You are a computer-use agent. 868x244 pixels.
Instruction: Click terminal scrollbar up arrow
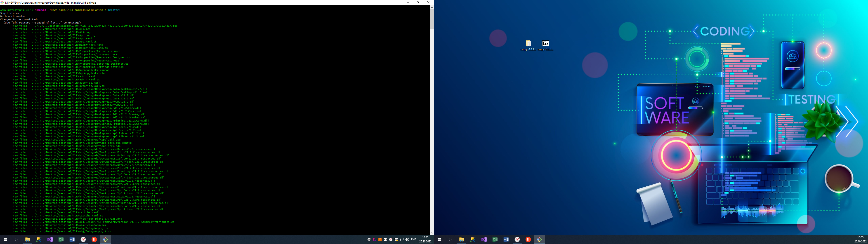point(432,7)
